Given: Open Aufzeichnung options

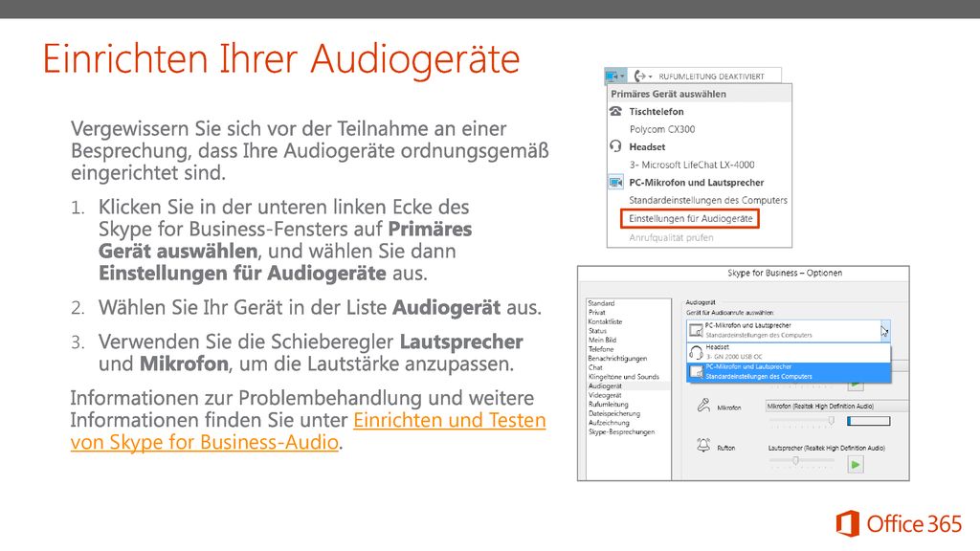Looking at the screenshot, I should (x=609, y=422).
